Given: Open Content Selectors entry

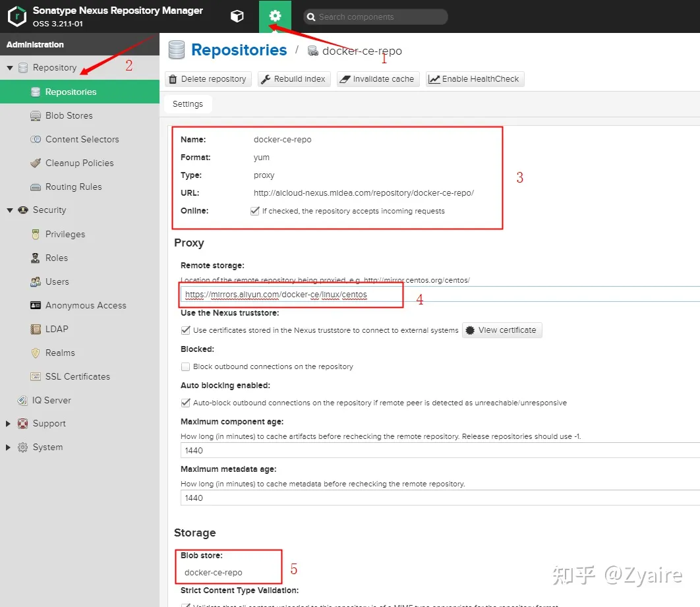Looking at the screenshot, I should pos(82,139).
